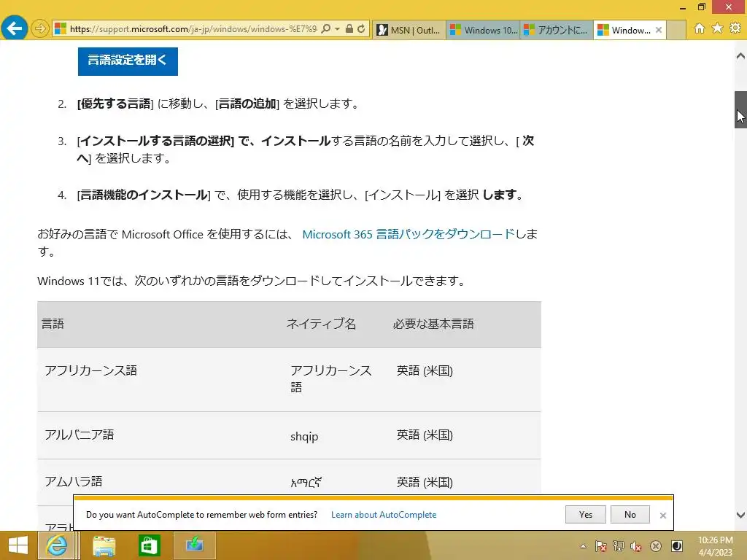Image resolution: width=747 pixels, height=560 pixels.
Task: Close the Window... tab
Action: (659, 30)
